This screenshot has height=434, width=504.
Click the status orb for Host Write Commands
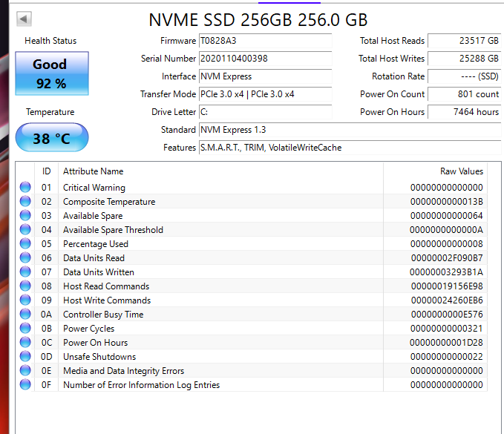coord(25,300)
